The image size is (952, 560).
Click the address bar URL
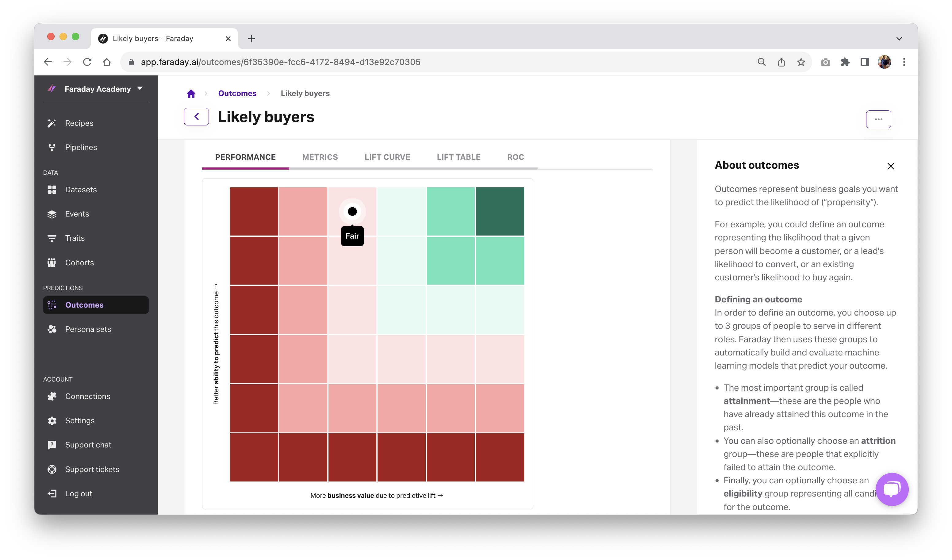[281, 62]
